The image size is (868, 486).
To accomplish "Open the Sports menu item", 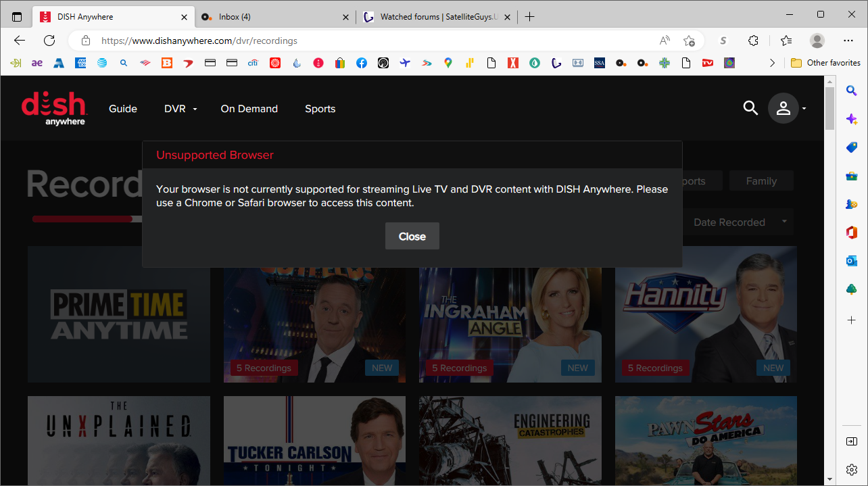I will (320, 109).
